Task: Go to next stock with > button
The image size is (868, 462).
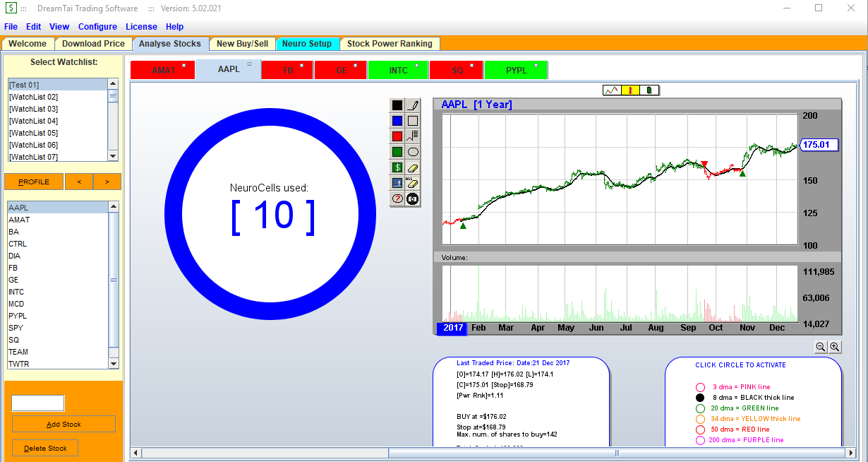Action: click(107, 182)
